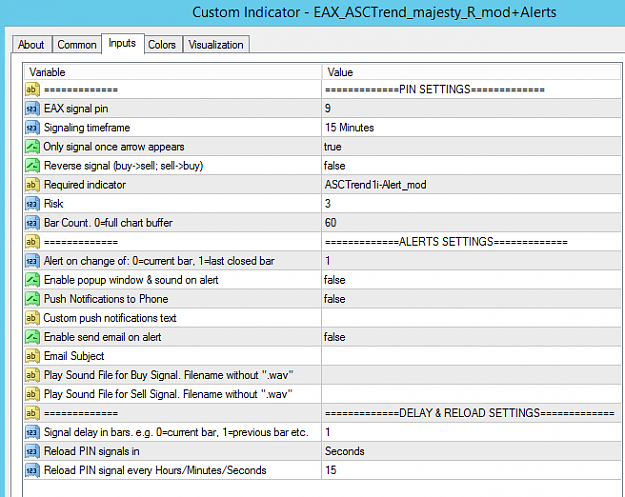Select 'Reload PIN signals in' variable label
The image size is (625, 497).
(x=92, y=451)
